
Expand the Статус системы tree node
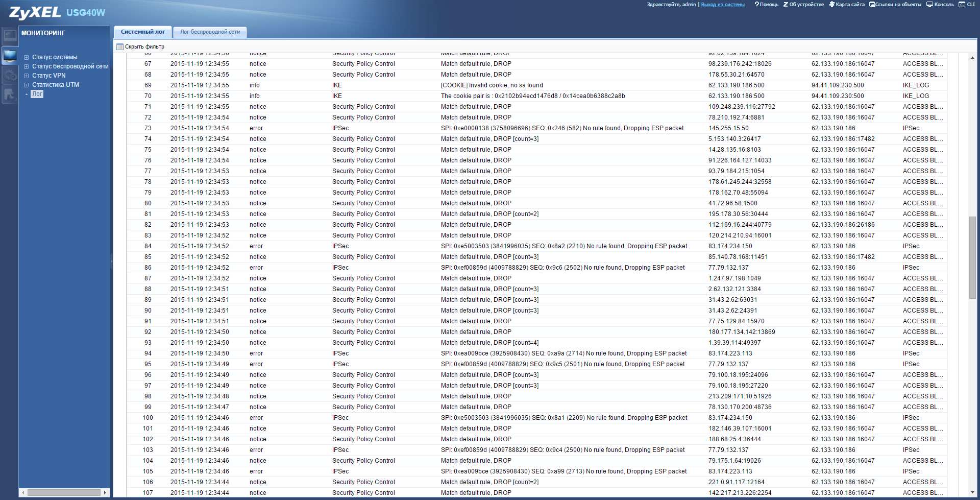coord(27,57)
